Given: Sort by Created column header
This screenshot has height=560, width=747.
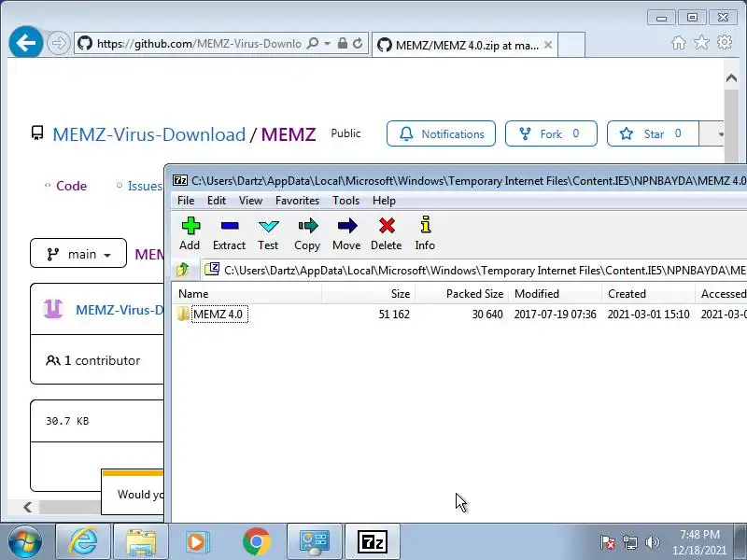Looking at the screenshot, I should [x=648, y=294].
